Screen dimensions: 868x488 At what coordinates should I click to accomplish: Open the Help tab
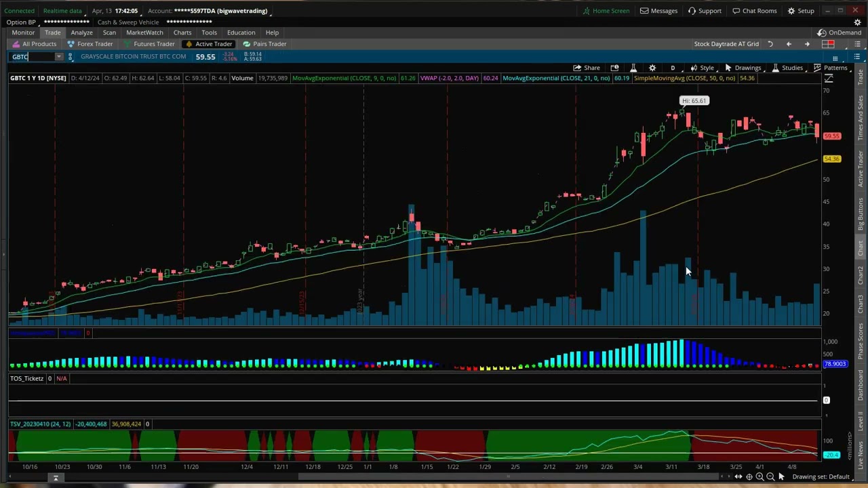click(272, 33)
